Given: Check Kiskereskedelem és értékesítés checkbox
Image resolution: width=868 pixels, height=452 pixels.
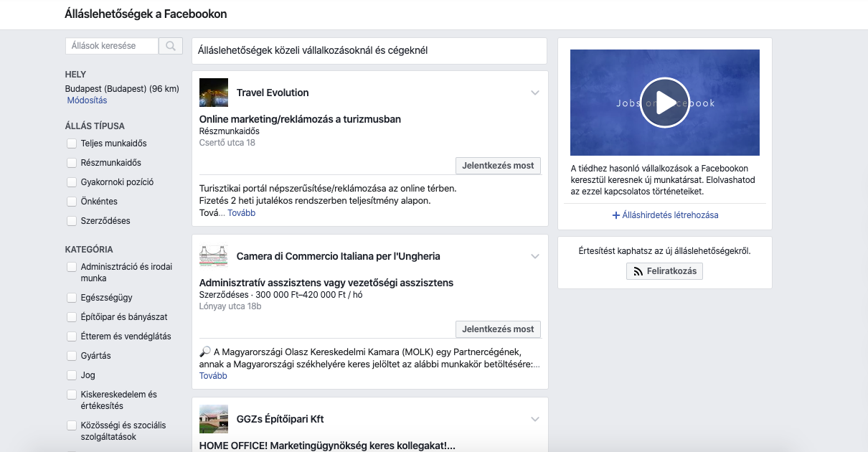Looking at the screenshot, I should coord(72,395).
